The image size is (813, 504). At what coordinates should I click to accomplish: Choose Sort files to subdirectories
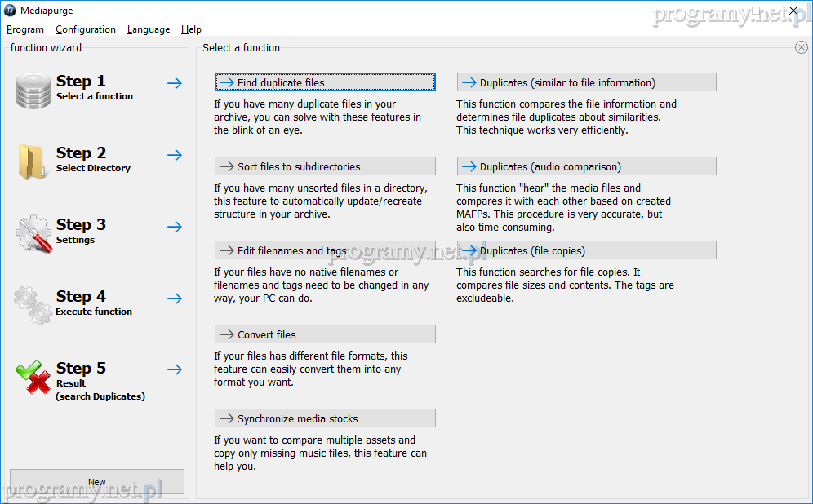coord(325,166)
